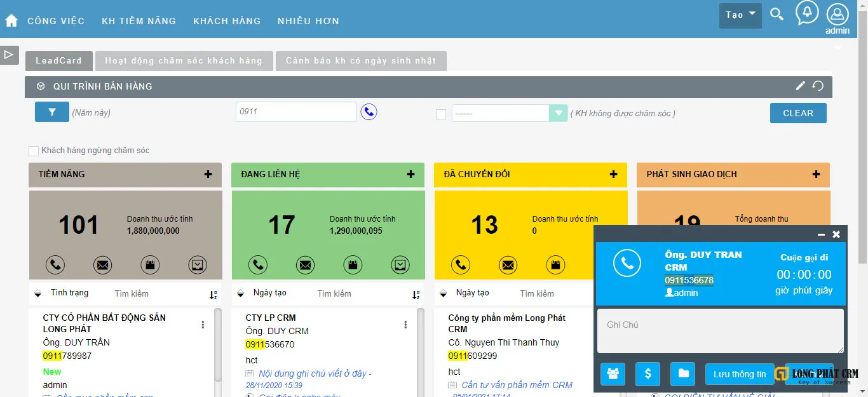Click the Ghi Chú note text area
The image size is (868, 397).
(720, 331)
